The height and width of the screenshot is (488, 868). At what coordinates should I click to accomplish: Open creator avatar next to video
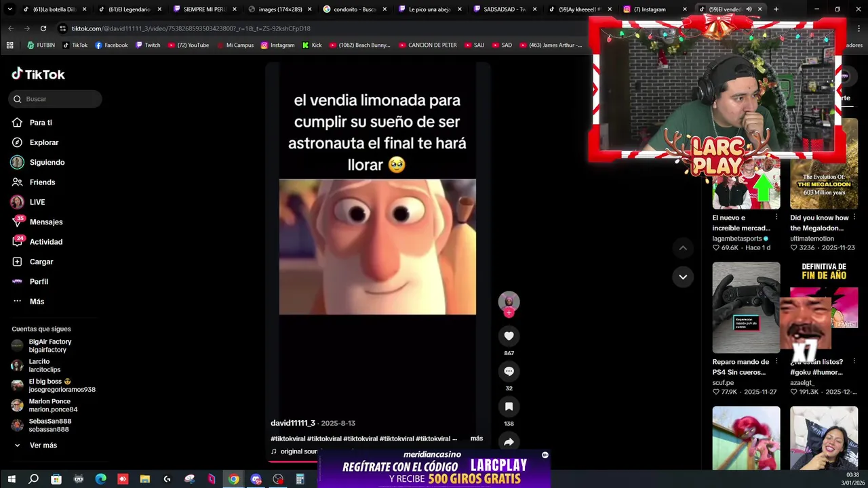(509, 301)
